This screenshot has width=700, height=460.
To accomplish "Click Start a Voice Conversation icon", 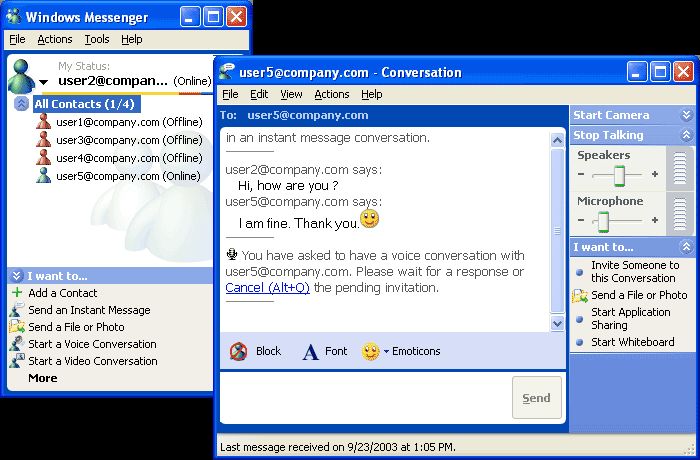I will (17, 343).
